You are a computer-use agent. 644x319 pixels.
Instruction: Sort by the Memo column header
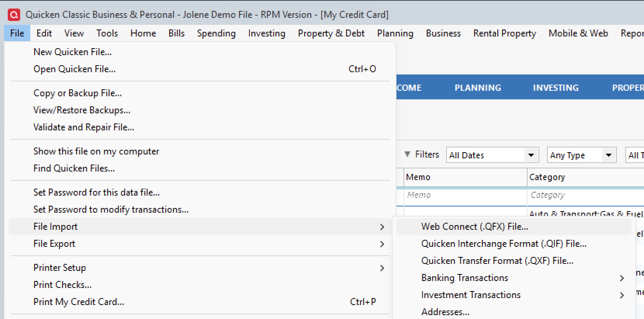point(466,177)
